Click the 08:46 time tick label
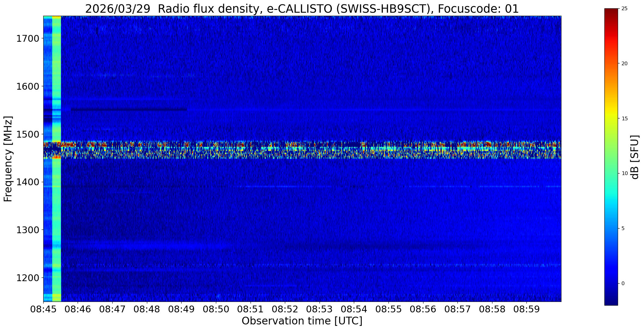The height and width of the screenshot is (330, 644). 78,309
